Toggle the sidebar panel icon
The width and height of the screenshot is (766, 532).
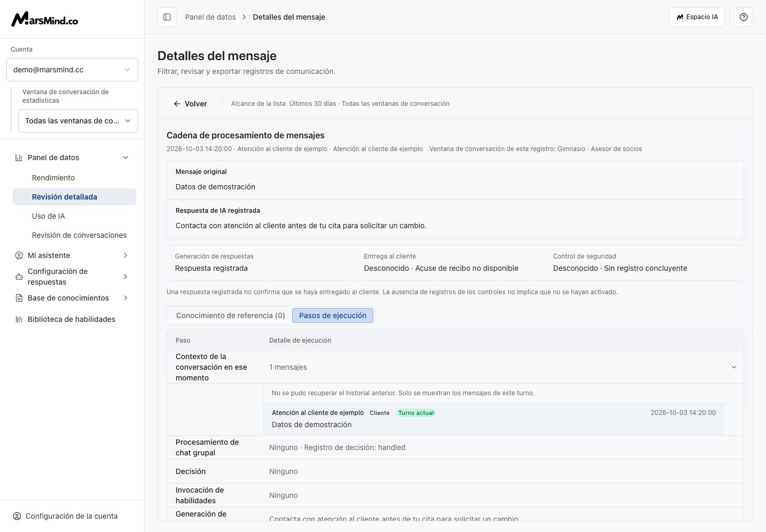coord(167,17)
